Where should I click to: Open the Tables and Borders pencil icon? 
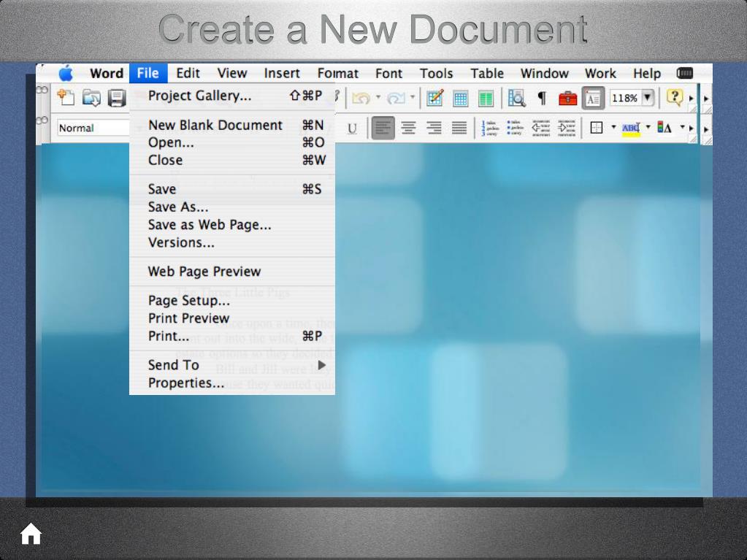(x=435, y=98)
